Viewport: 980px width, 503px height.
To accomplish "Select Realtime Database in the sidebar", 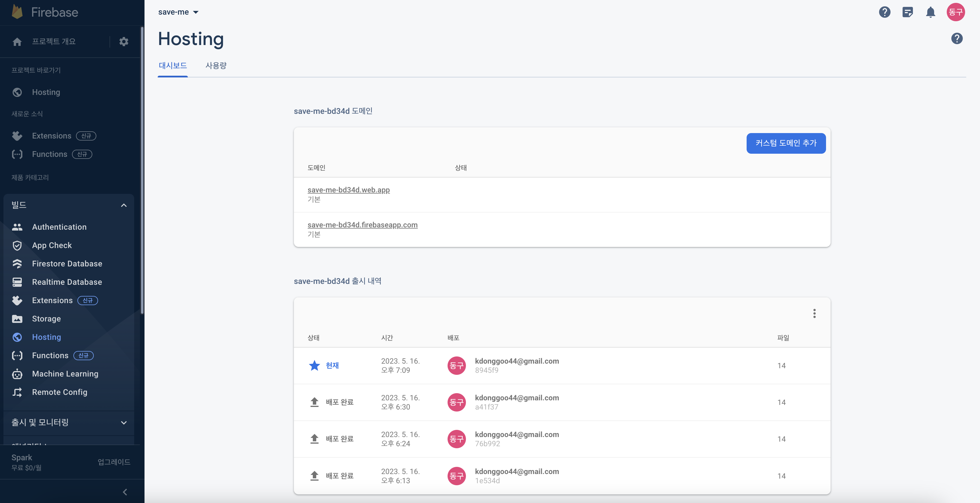I will (x=67, y=282).
